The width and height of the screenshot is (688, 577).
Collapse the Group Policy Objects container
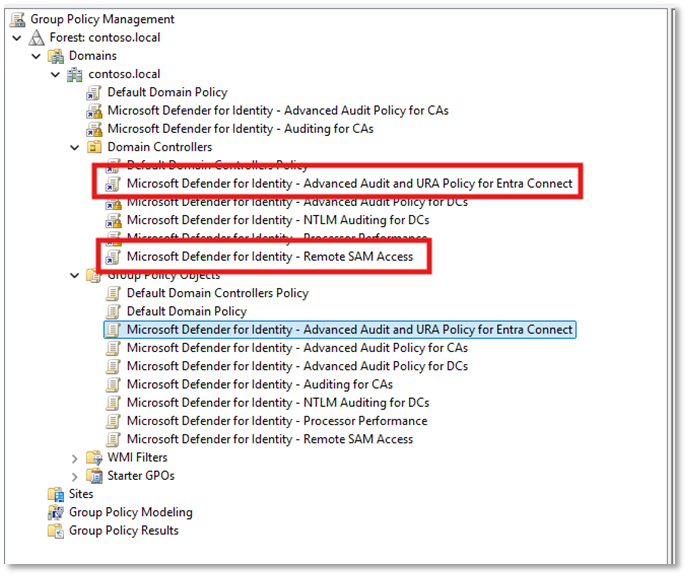74,276
